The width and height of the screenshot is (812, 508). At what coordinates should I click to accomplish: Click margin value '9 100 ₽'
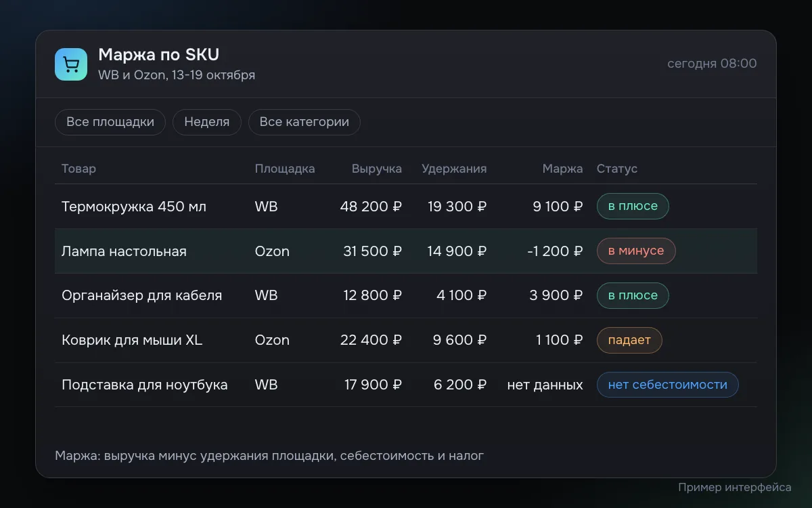pos(558,207)
